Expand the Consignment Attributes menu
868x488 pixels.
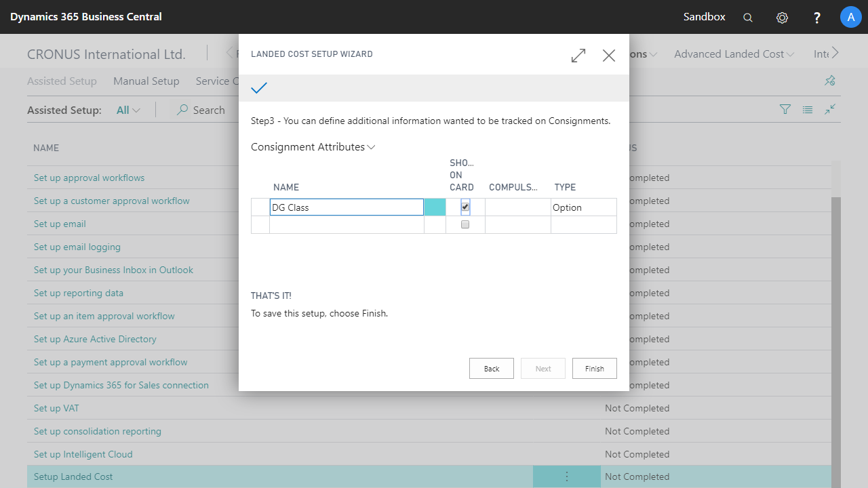pyautogui.click(x=313, y=147)
